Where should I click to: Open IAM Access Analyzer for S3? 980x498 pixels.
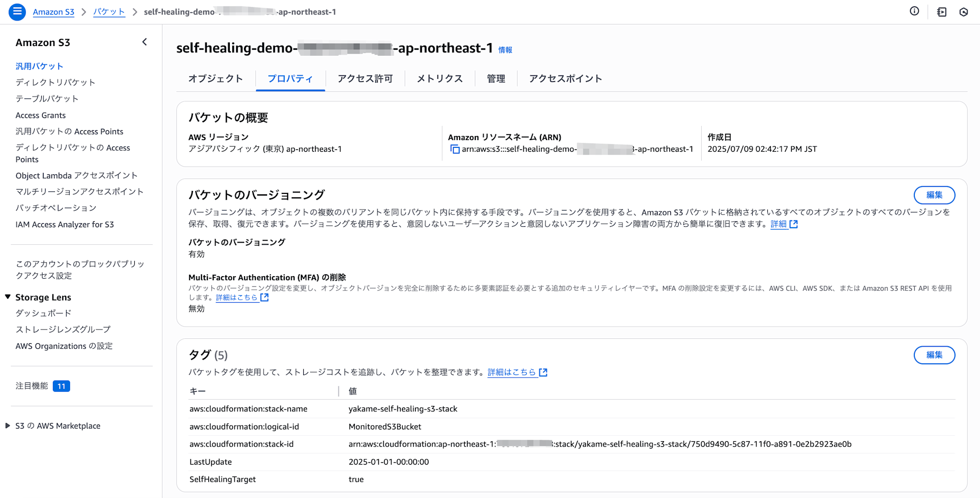(x=65, y=224)
